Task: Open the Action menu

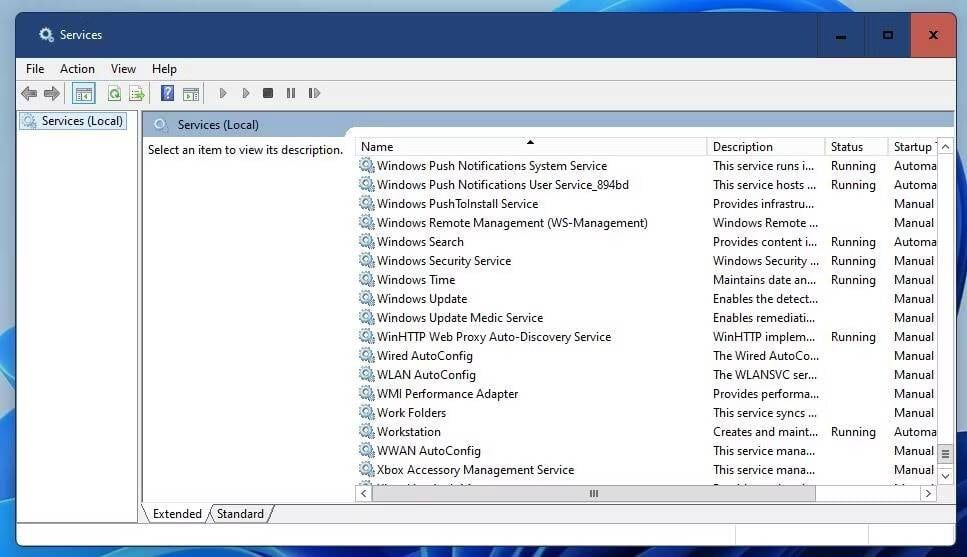Action: (x=77, y=68)
